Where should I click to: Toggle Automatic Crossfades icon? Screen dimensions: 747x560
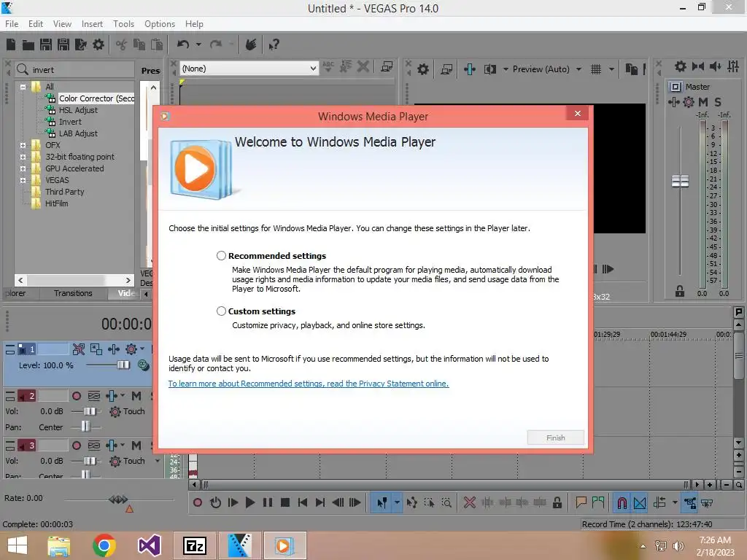[640, 503]
